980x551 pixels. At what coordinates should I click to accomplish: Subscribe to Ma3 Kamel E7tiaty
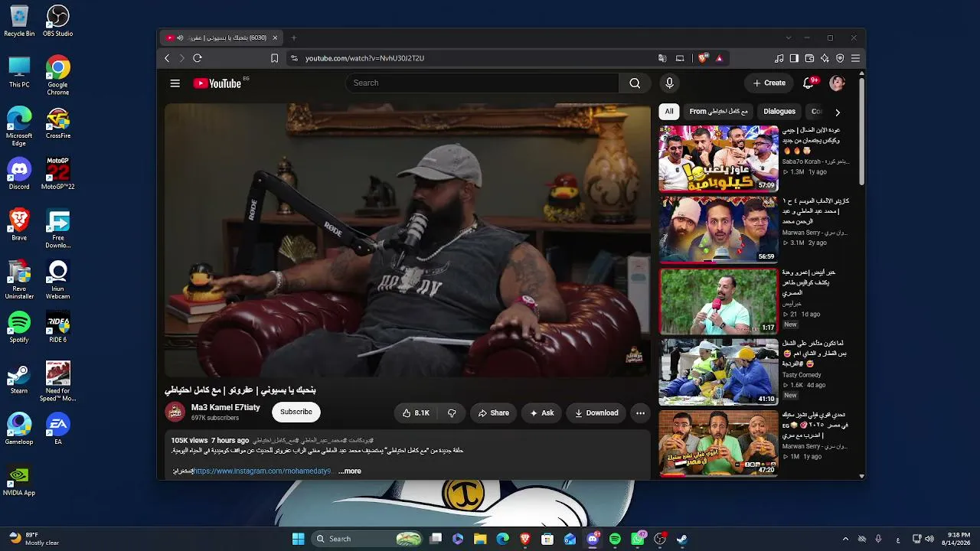(x=296, y=412)
